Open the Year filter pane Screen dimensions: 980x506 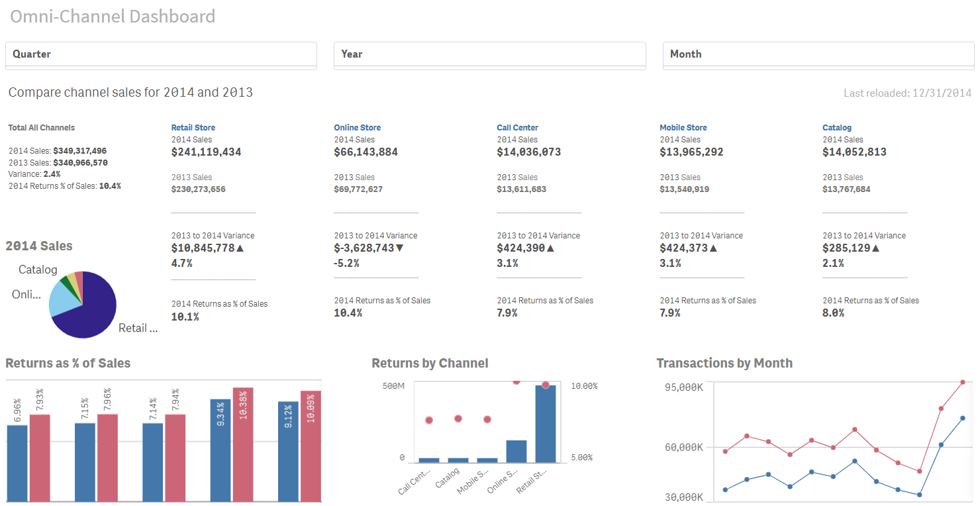point(489,54)
